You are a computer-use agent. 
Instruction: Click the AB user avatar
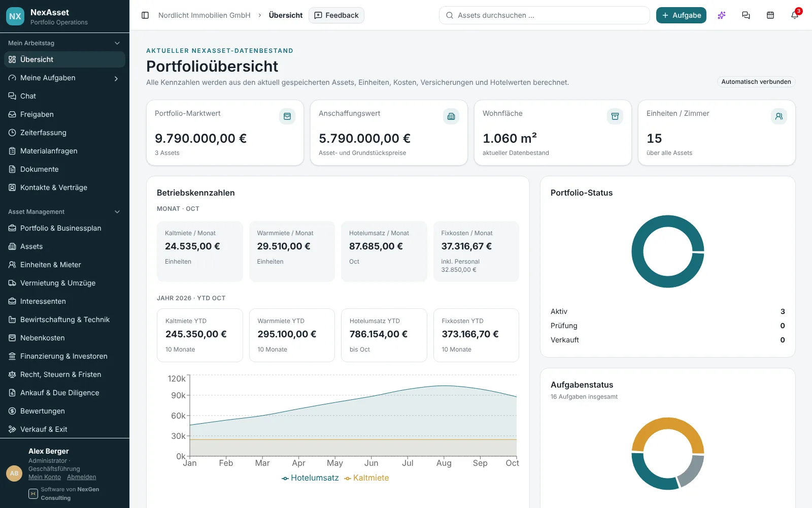[14, 473]
